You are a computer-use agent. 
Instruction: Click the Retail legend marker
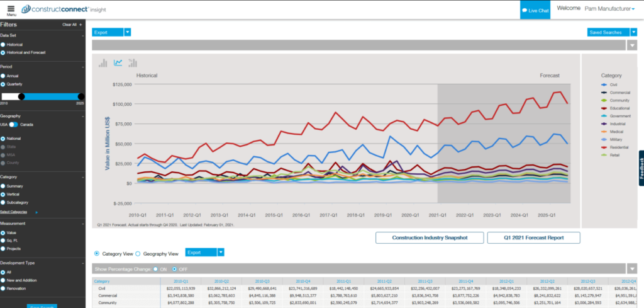pyautogui.click(x=604, y=155)
